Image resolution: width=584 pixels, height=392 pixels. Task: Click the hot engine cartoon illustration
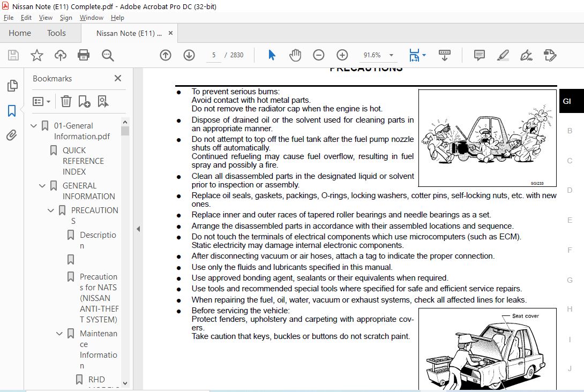click(487, 138)
